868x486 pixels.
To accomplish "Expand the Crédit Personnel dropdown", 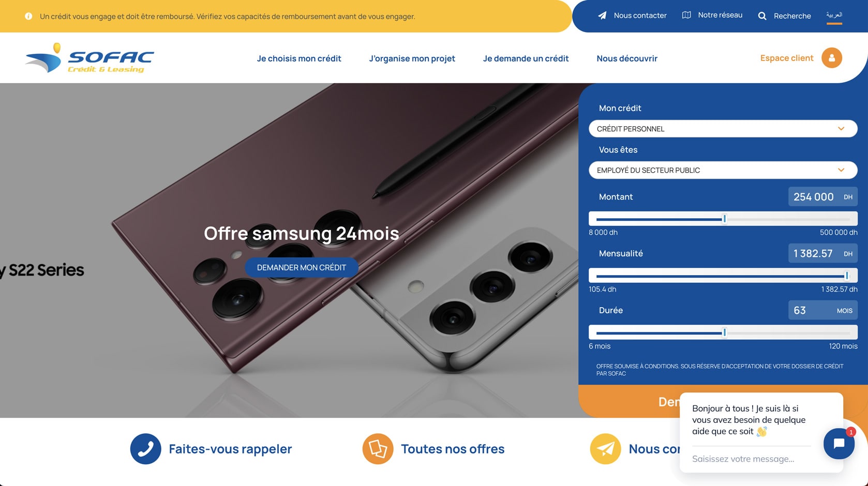I will 723,129.
